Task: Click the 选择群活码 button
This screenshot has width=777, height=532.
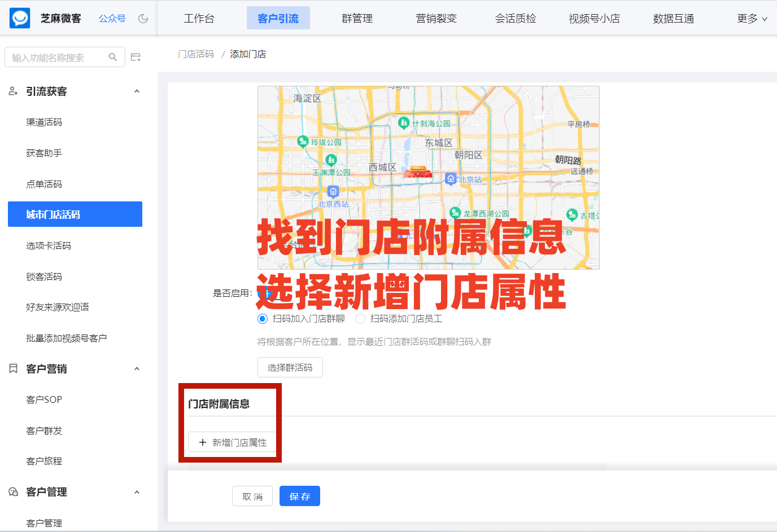Action: tap(290, 367)
